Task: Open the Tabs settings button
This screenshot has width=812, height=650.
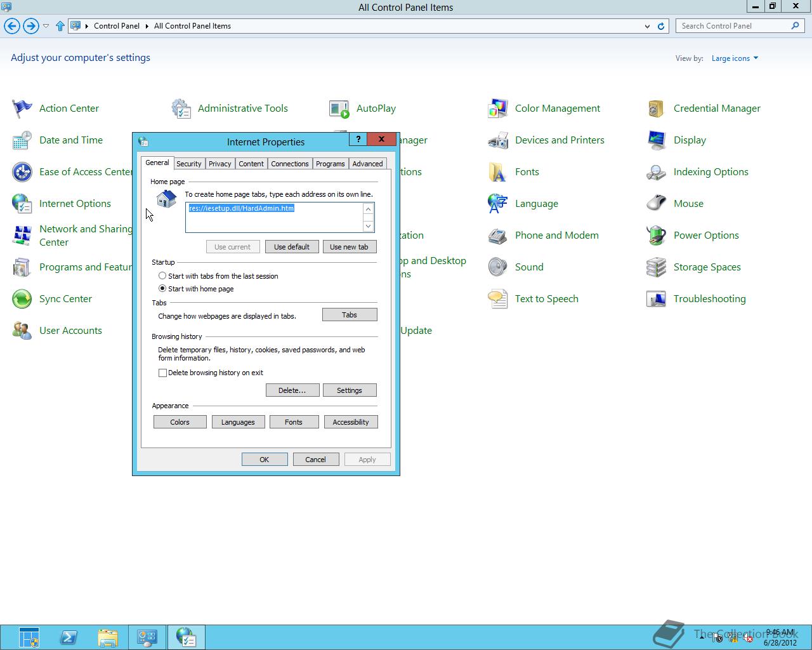Action: coord(350,315)
